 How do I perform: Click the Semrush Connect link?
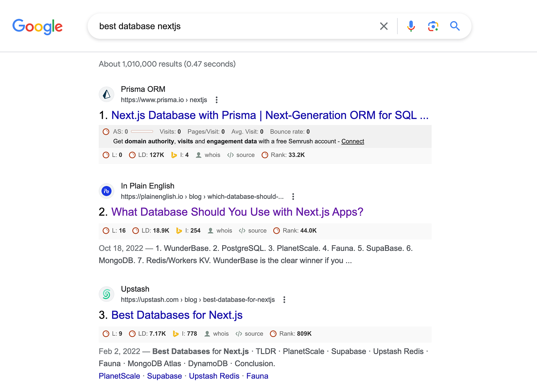[x=353, y=142]
